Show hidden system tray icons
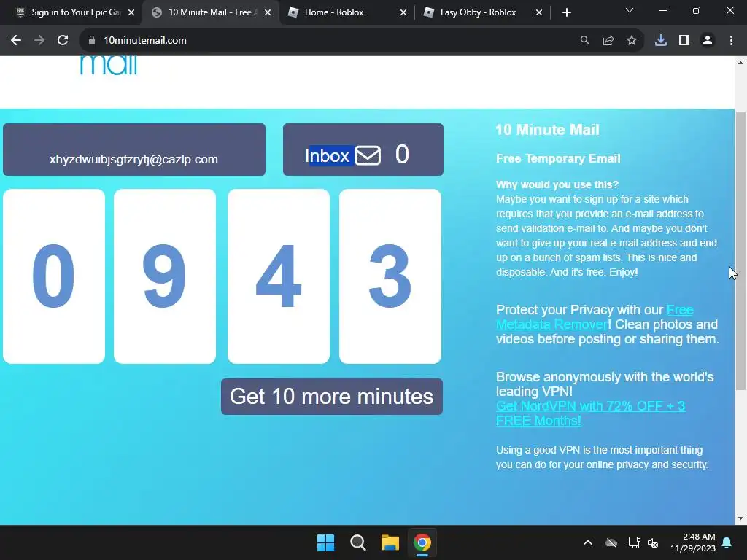 588,542
